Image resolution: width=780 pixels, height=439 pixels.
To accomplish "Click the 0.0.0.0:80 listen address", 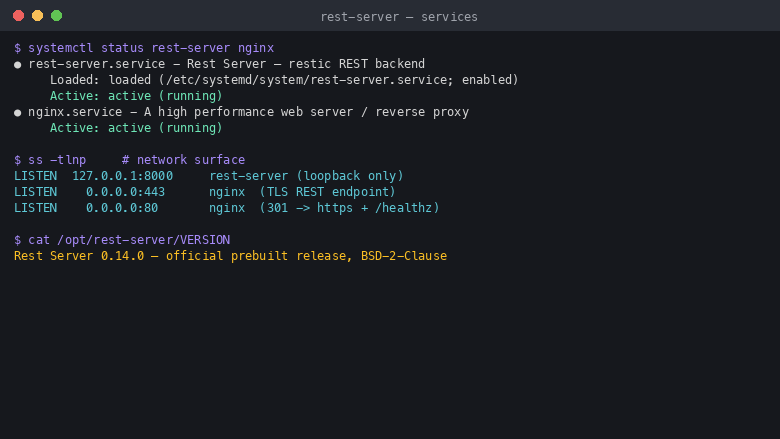I will point(122,208).
